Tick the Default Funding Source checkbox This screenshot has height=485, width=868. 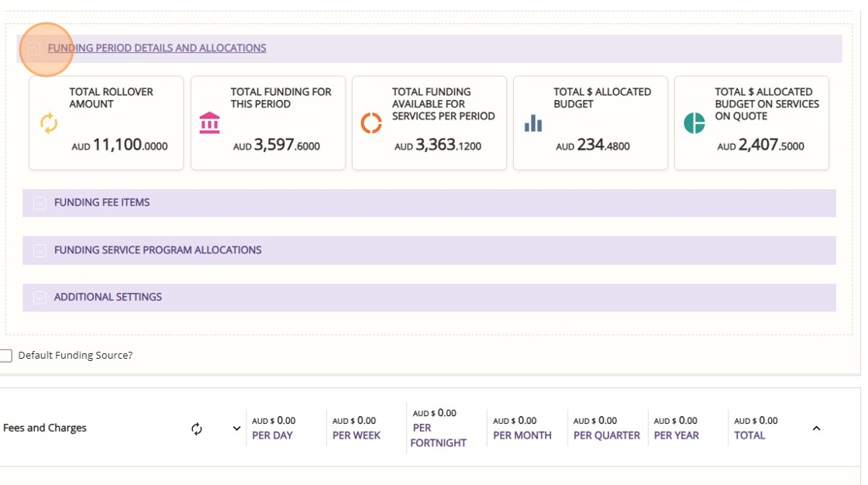point(6,356)
